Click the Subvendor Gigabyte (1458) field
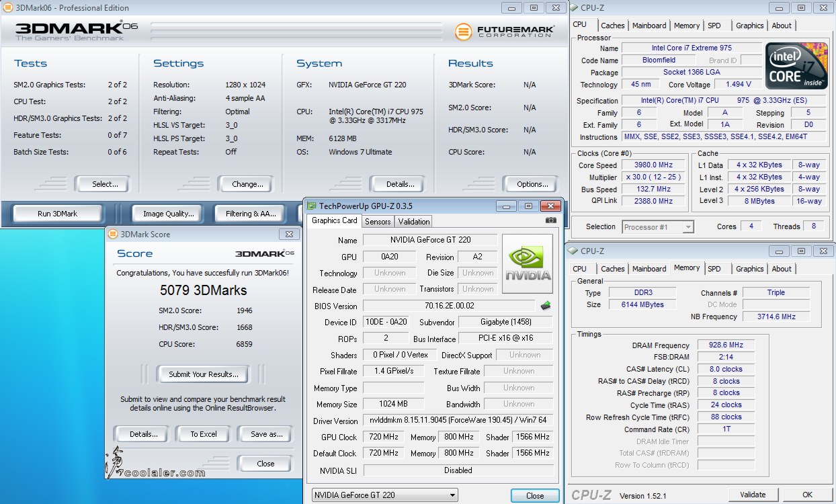Image resolution: width=836 pixels, height=504 pixels. click(x=505, y=322)
